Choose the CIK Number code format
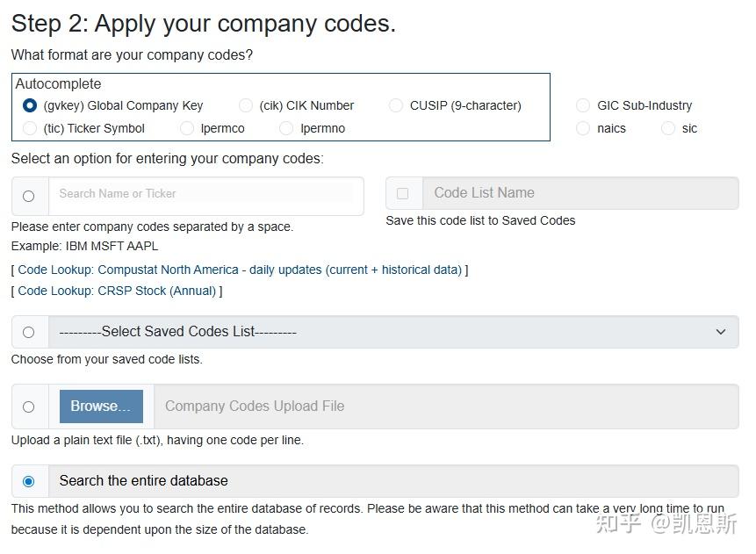 point(246,105)
